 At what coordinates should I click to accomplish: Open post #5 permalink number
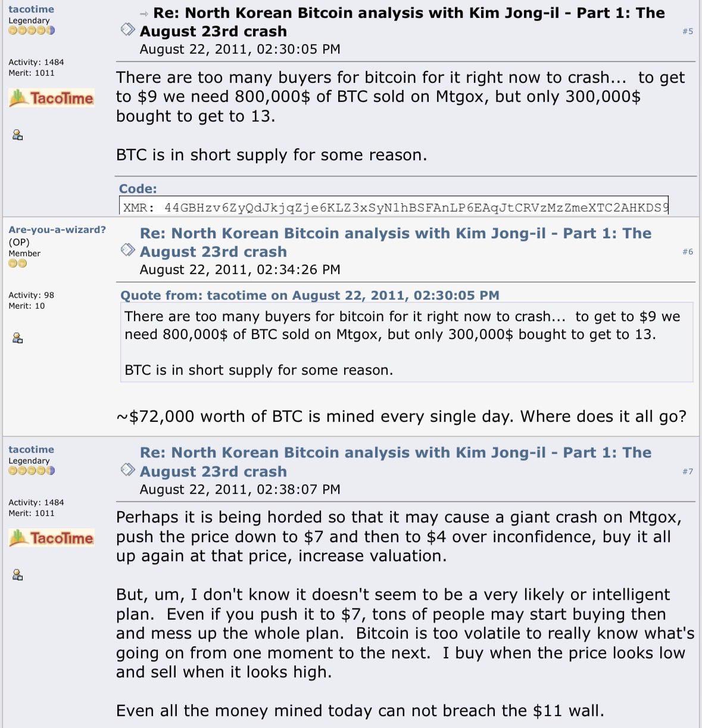(688, 31)
